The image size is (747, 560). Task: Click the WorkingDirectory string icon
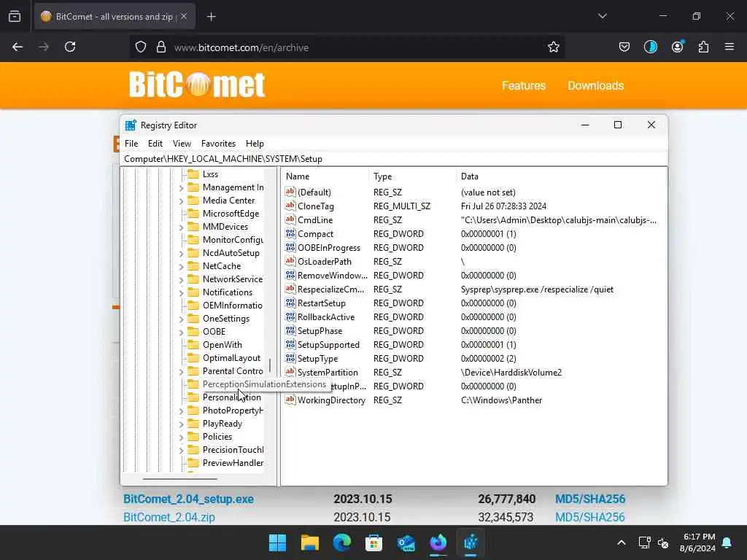[x=290, y=400]
